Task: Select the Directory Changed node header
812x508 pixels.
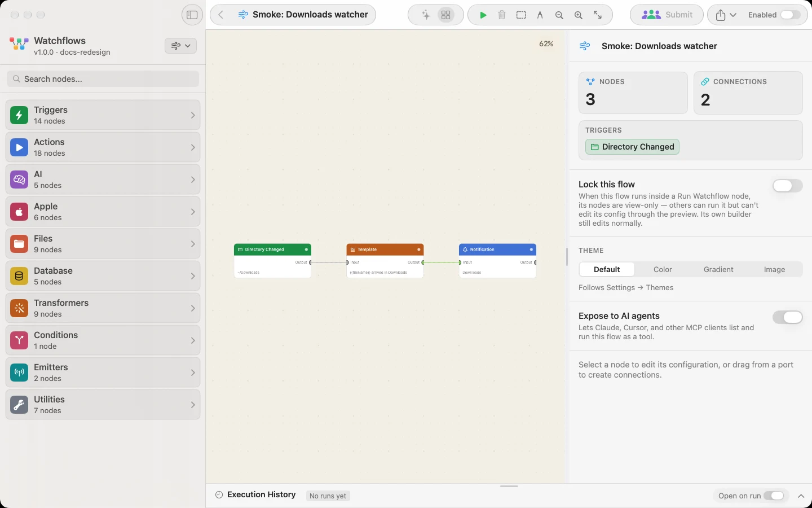Action: (x=272, y=249)
